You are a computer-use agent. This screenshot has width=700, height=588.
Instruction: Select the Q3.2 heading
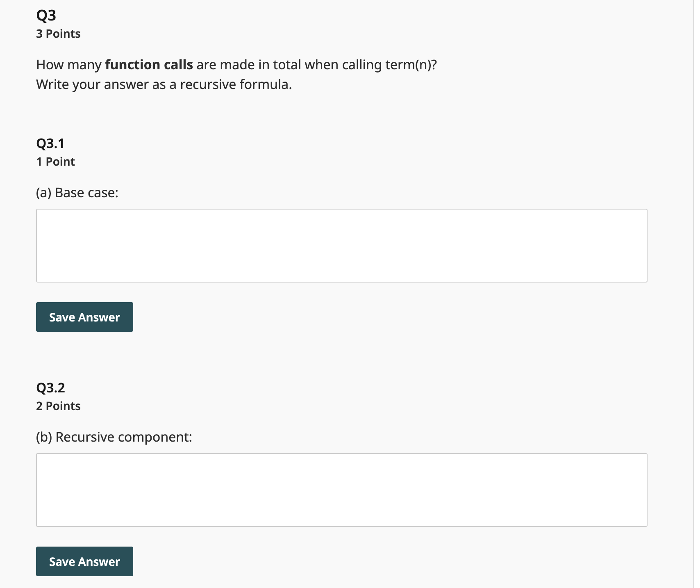pos(50,387)
